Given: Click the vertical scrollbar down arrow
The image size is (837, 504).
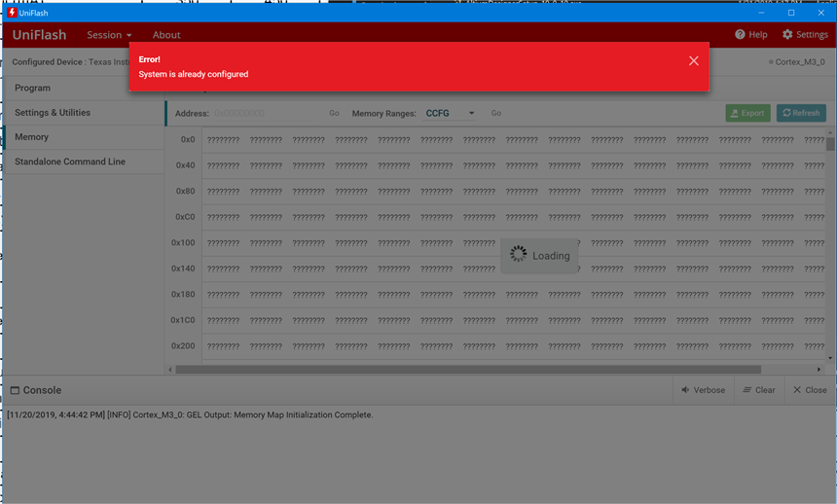Looking at the screenshot, I should 830,358.
